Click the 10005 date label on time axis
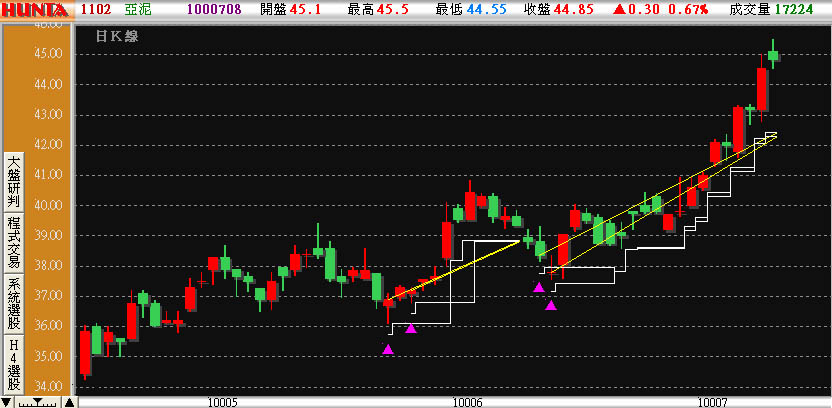The image size is (832, 408). point(222,402)
